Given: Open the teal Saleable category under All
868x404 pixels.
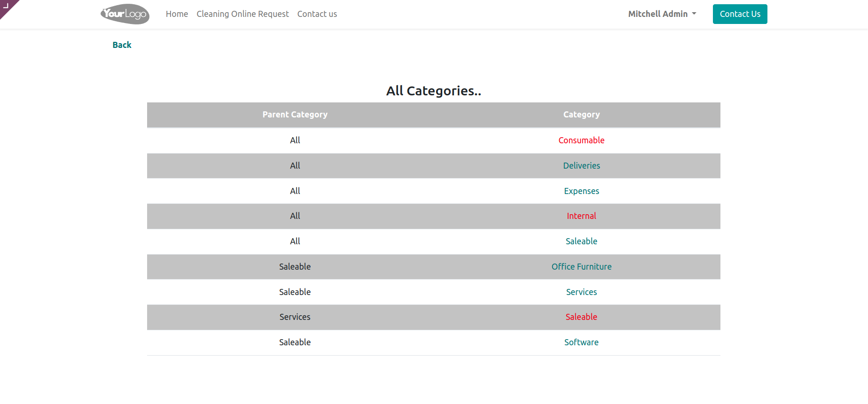Looking at the screenshot, I should (581, 241).
